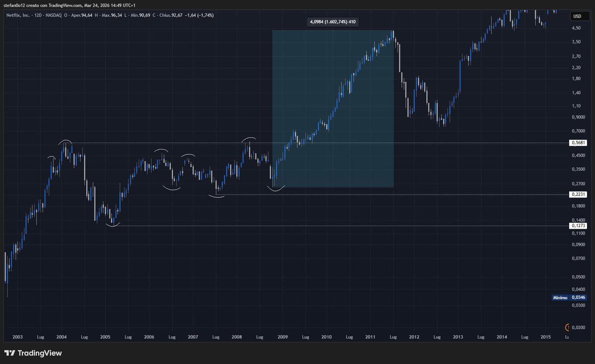
Task: Click the 0,0200 price scale label
Action: coord(578,327)
